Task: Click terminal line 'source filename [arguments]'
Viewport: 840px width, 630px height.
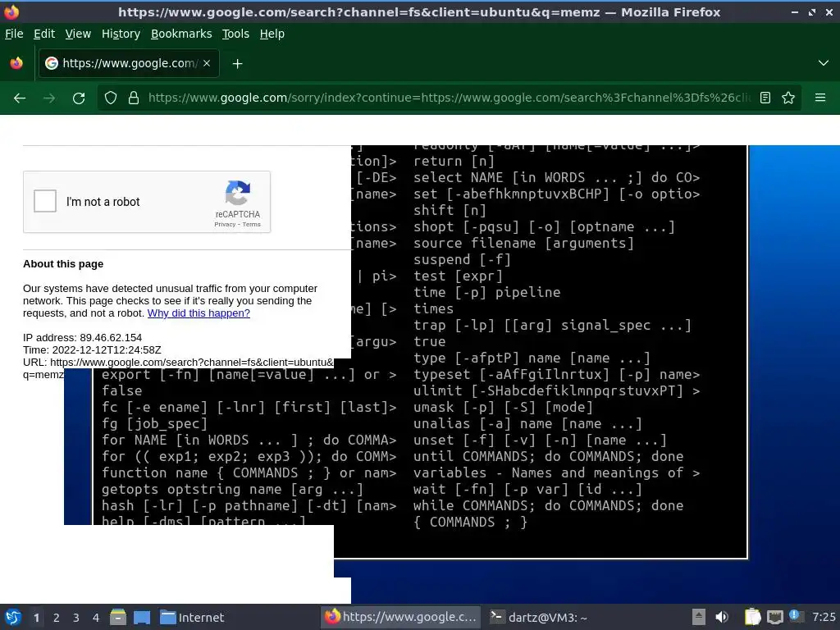Action: tap(523, 243)
